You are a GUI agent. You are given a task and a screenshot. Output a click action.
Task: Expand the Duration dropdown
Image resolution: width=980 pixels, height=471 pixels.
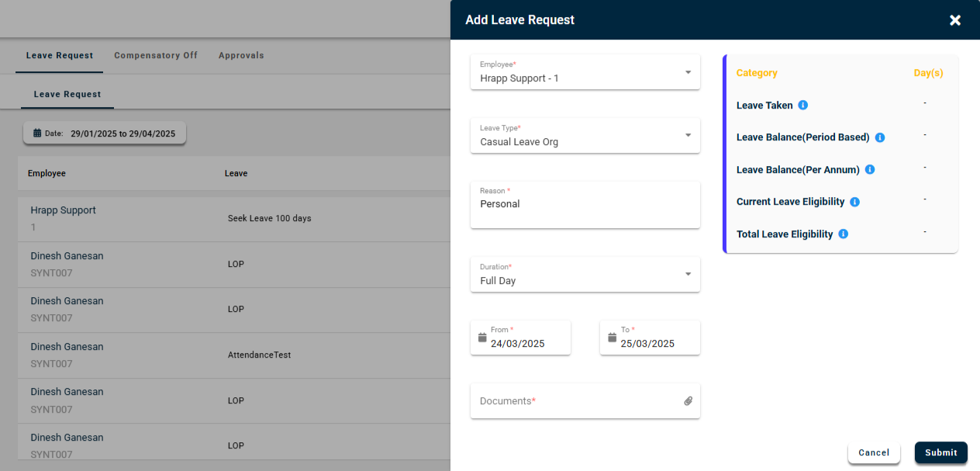[x=688, y=274]
